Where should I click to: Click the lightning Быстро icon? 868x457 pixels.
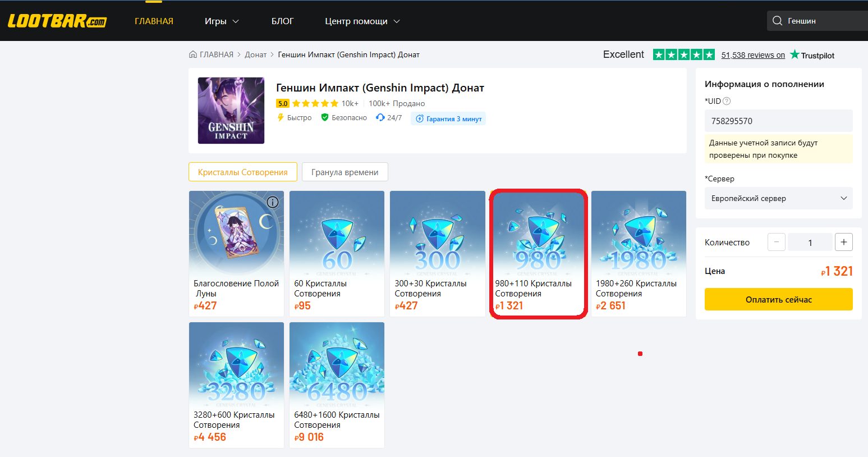[x=281, y=117]
